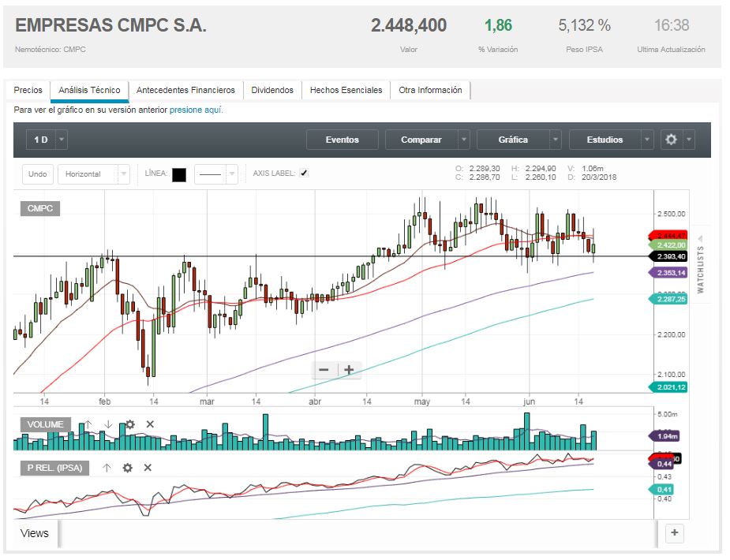Open VOLUME study settings gear
Viewport: 730px width, 560px height.
pos(130,424)
